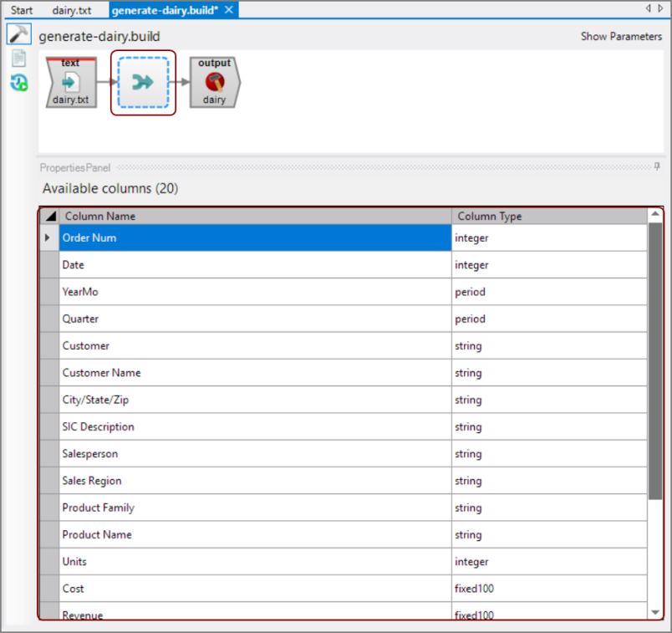The height and width of the screenshot is (633, 672).
Task: Pin the PropertiesPanel with the pushpin icon
Action: (x=657, y=167)
